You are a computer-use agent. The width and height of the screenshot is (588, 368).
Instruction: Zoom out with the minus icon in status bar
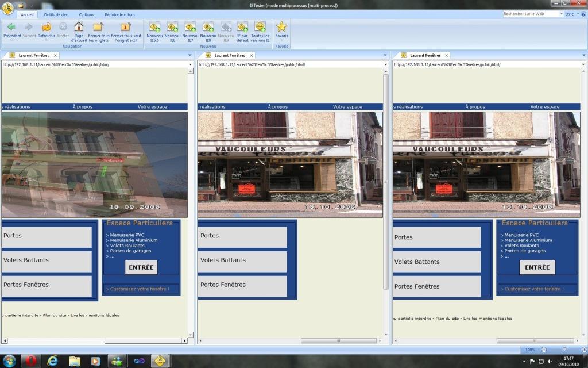point(544,350)
